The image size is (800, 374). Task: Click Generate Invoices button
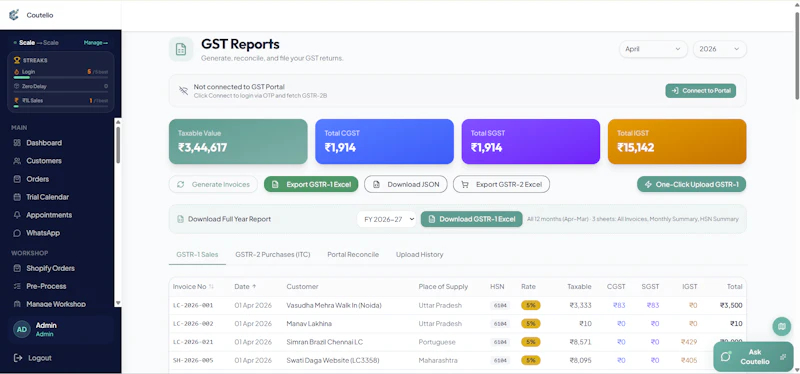pos(213,184)
